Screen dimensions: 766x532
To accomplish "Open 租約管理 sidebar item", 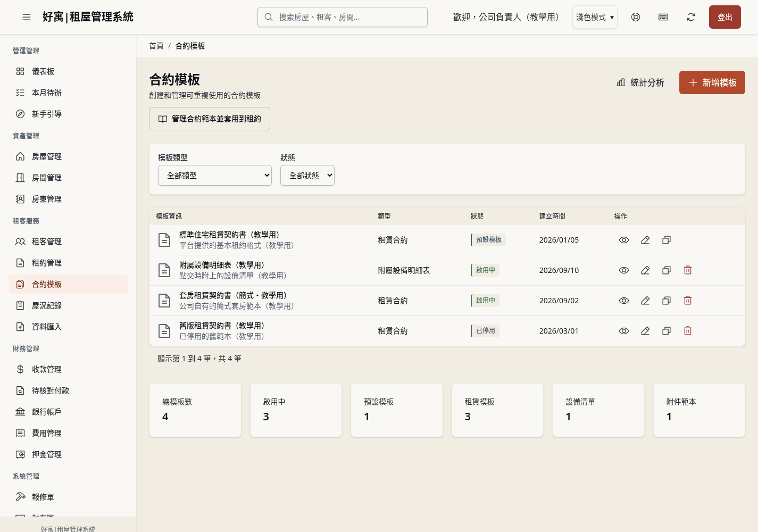I will tap(68, 263).
